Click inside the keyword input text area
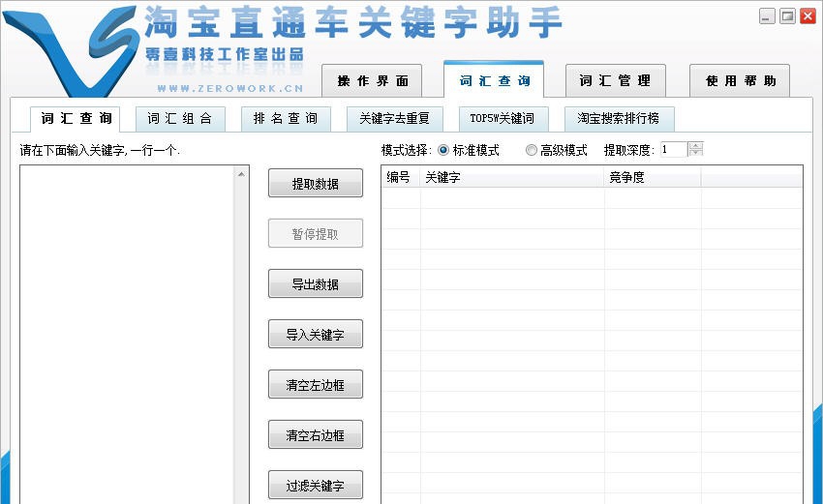Viewport: 823px width, 504px height. click(x=127, y=335)
